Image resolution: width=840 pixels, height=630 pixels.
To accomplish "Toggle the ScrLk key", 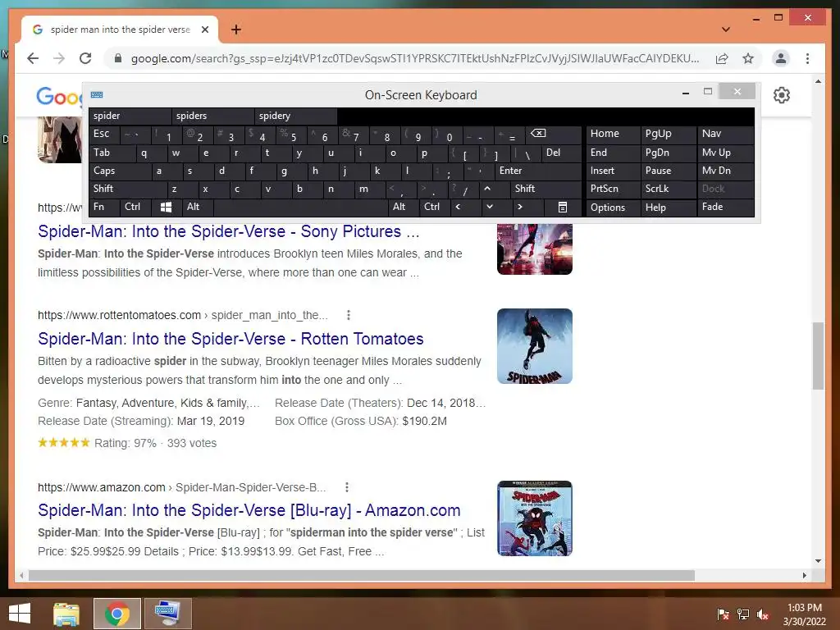I will pos(668,189).
